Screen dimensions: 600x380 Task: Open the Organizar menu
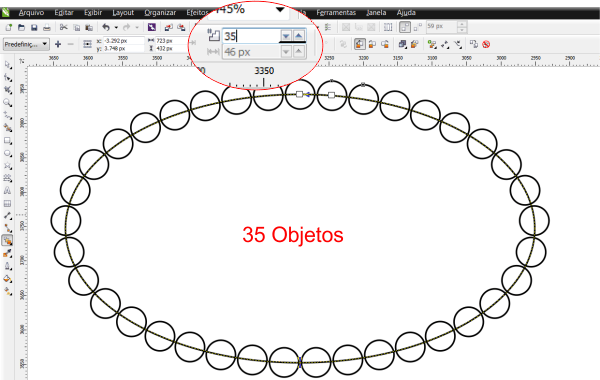pyautogui.click(x=160, y=13)
